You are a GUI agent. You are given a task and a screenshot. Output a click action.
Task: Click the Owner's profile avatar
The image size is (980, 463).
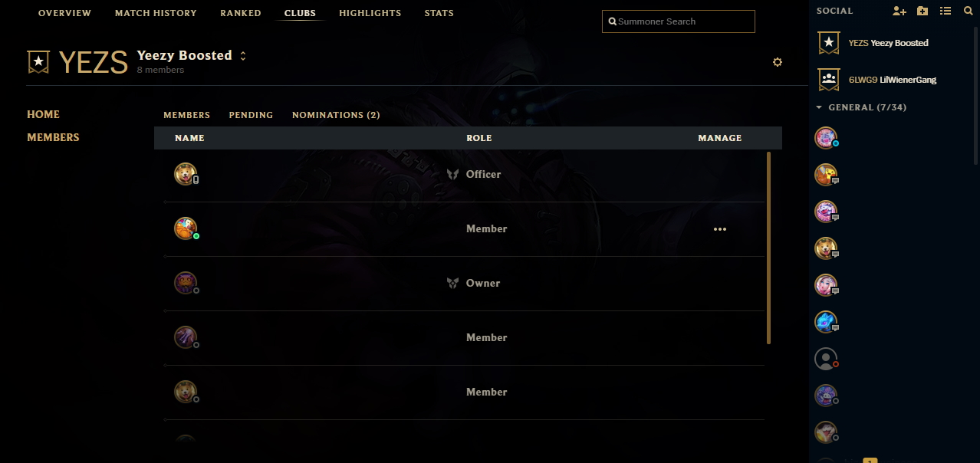coord(185,283)
